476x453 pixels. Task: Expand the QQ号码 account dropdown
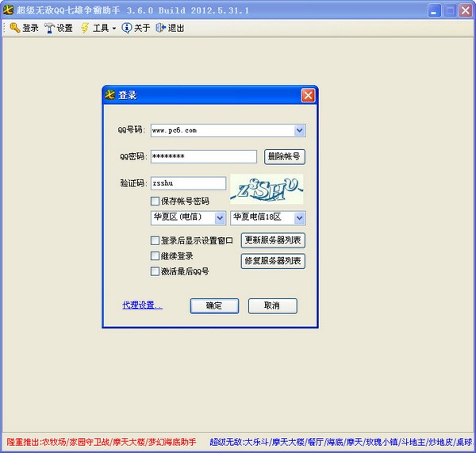[299, 130]
